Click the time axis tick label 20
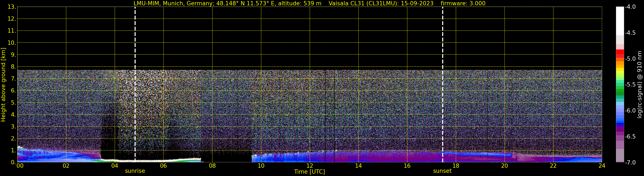 coord(505,166)
